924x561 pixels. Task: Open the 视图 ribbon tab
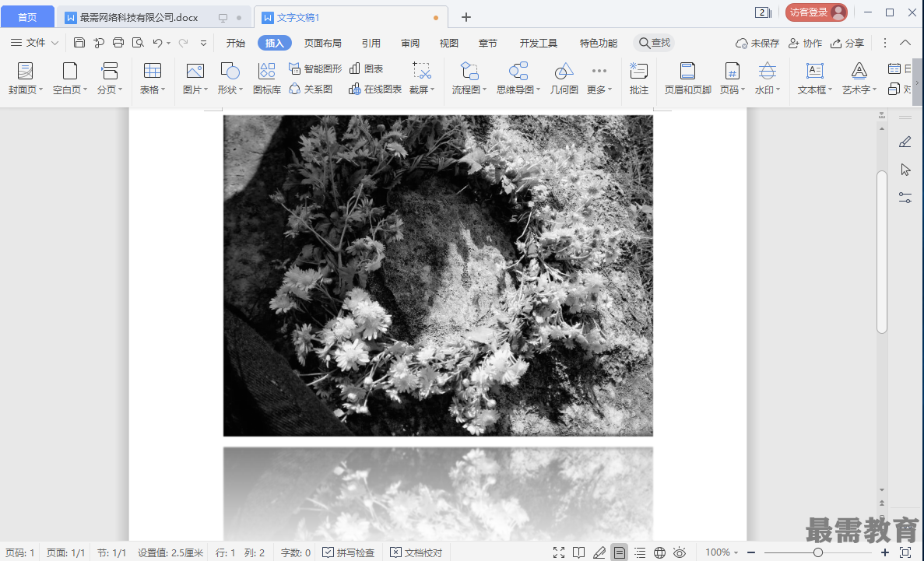449,43
